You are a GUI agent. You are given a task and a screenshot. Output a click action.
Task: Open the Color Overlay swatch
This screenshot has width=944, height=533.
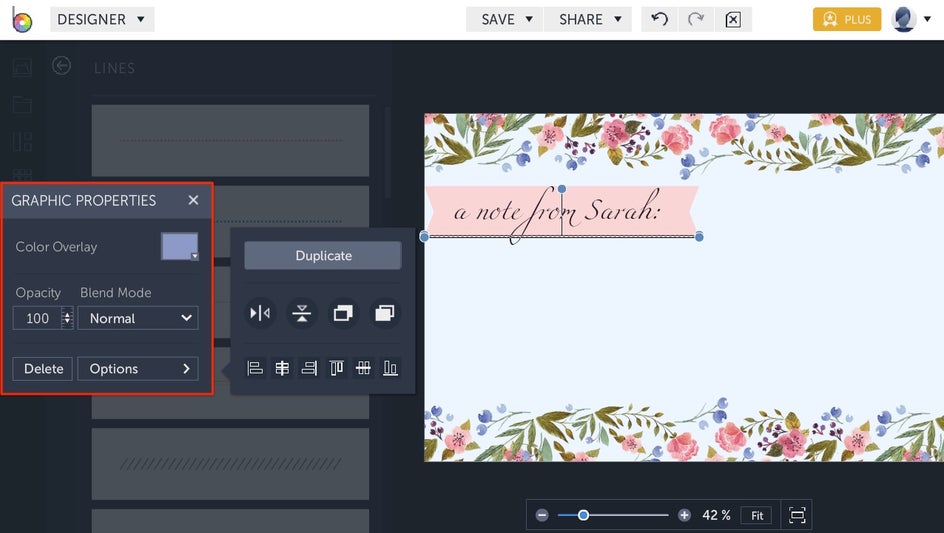pyautogui.click(x=179, y=246)
